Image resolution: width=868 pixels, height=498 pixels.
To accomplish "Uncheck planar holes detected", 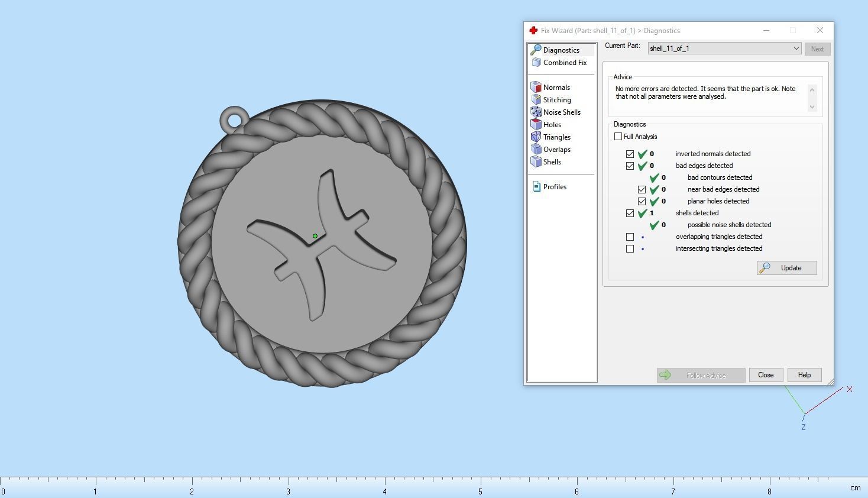I will tap(642, 201).
